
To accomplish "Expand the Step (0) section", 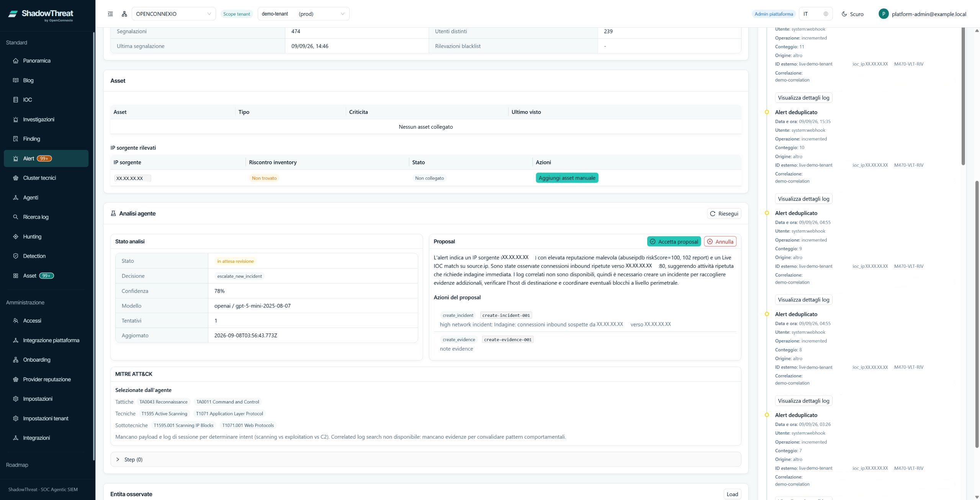I will 425,459.
